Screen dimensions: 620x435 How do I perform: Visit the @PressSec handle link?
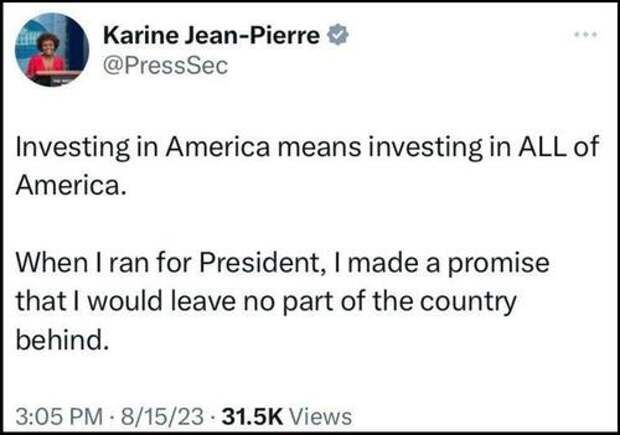pos(165,65)
